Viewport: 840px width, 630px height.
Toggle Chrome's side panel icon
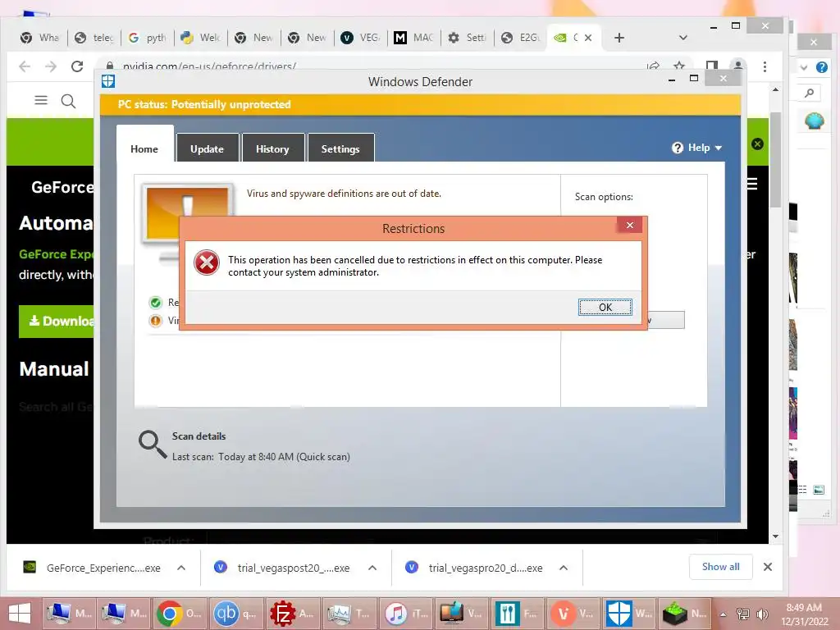click(711, 66)
